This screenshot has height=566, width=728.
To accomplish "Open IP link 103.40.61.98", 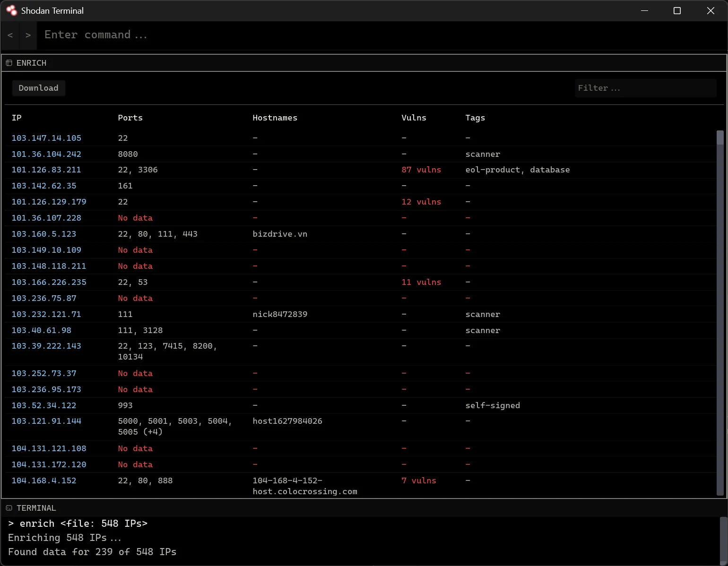I will (x=42, y=330).
